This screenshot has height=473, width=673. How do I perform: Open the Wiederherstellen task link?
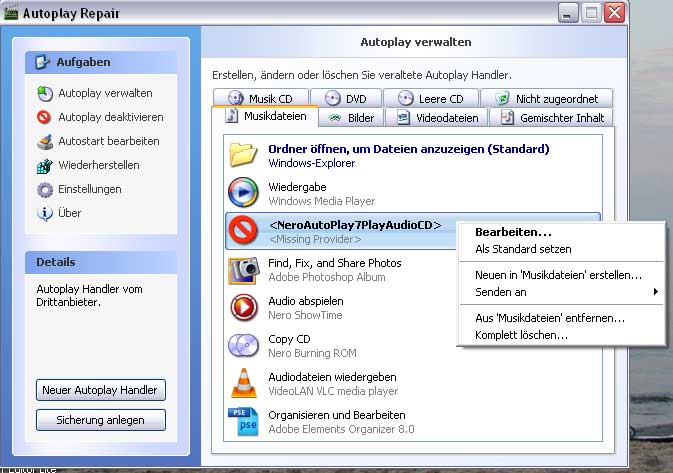click(x=99, y=165)
